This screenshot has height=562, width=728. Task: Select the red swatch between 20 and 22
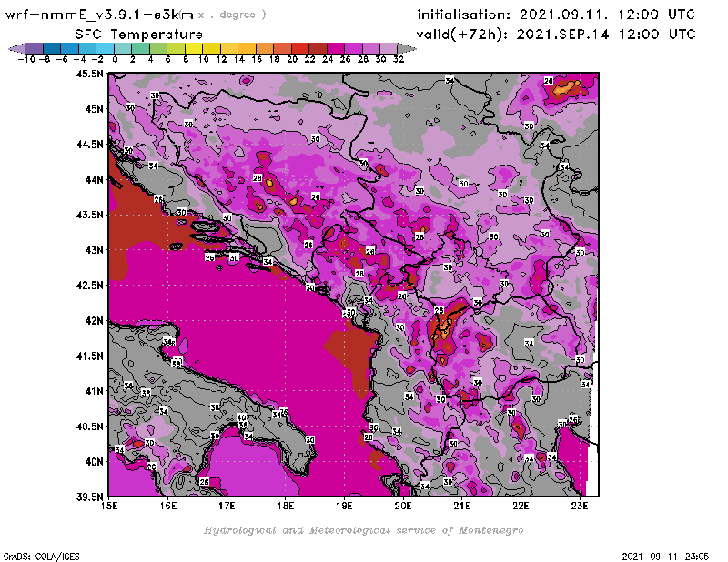pos(300,48)
